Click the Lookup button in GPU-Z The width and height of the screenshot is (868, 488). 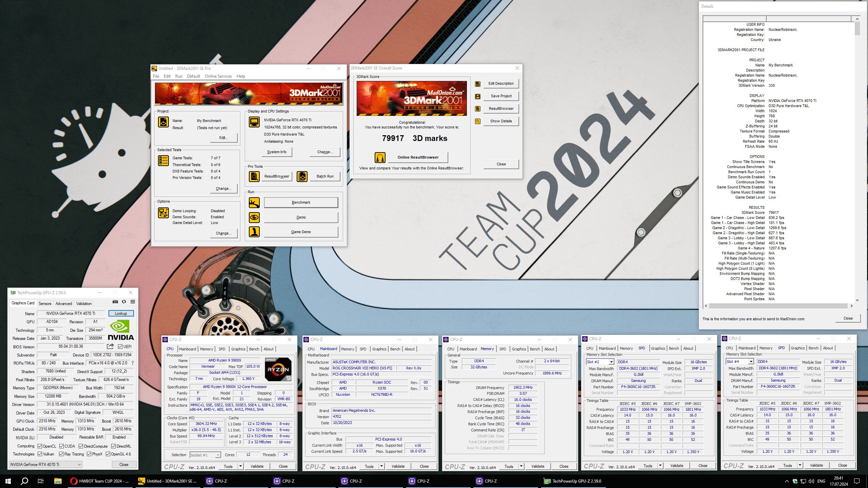(x=121, y=313)
